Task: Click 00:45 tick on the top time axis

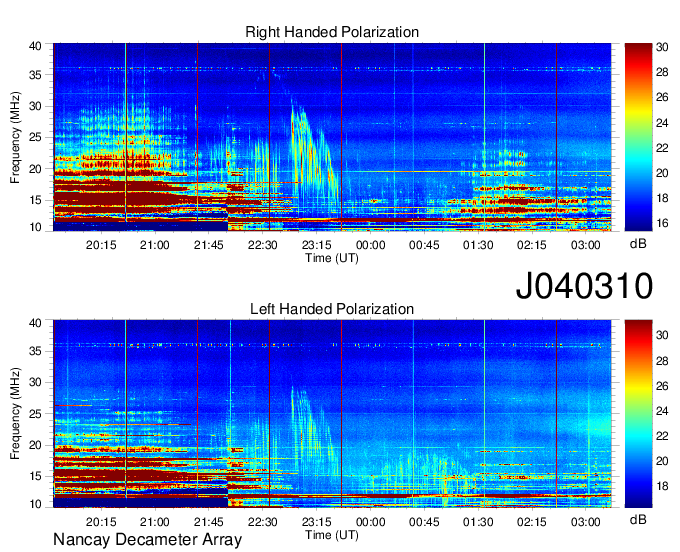Action: [x=424, y=245]
